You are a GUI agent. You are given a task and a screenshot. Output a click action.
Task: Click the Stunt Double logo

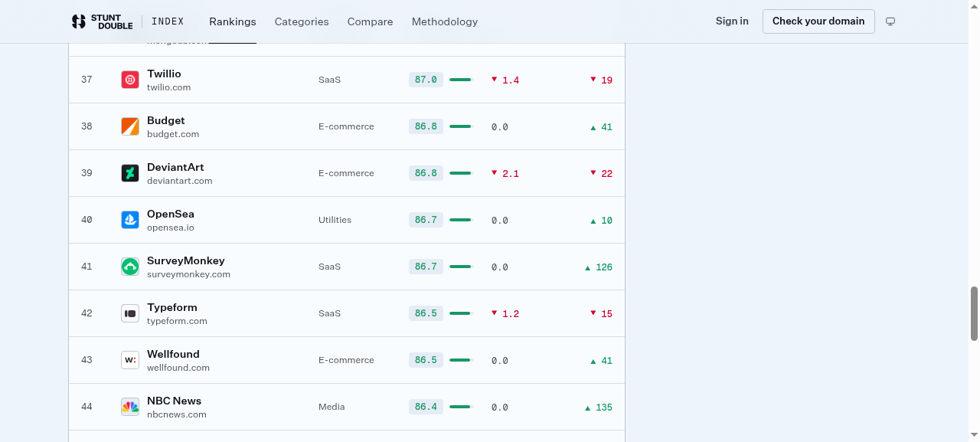[102, 21]
